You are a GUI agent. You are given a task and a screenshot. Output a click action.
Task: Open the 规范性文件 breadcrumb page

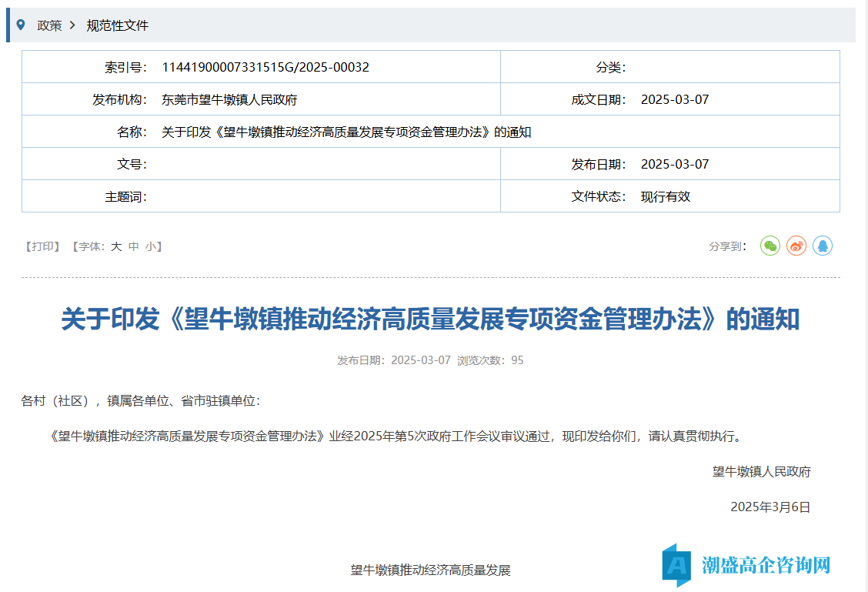[117, 25]
